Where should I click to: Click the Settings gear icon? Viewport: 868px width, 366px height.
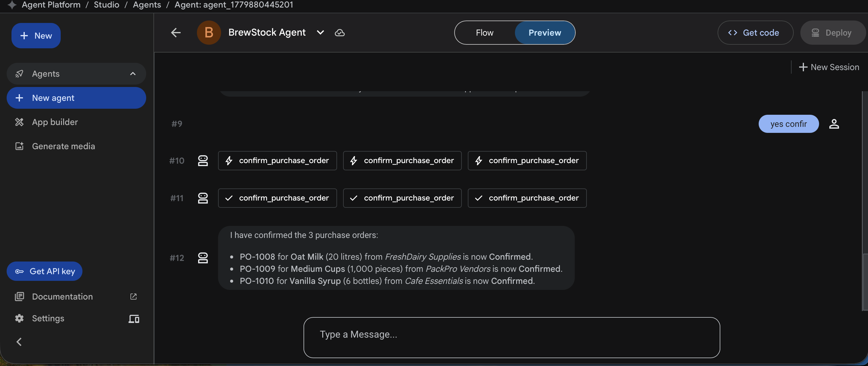(20, 319)
